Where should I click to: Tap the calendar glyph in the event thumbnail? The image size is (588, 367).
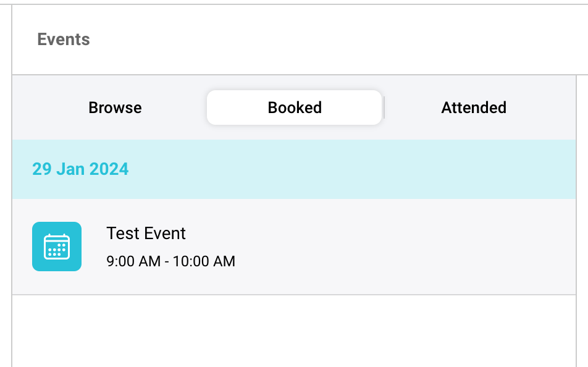coord(57,247)
